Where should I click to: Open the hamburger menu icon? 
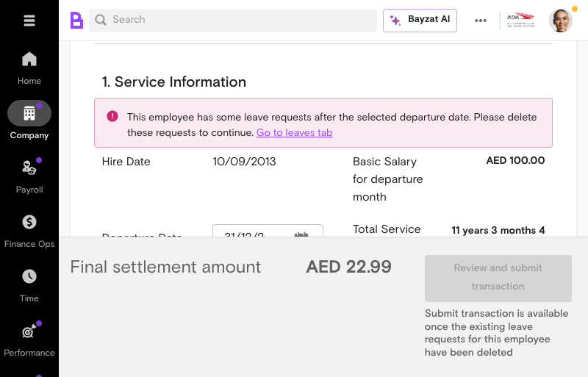point(29,21)
